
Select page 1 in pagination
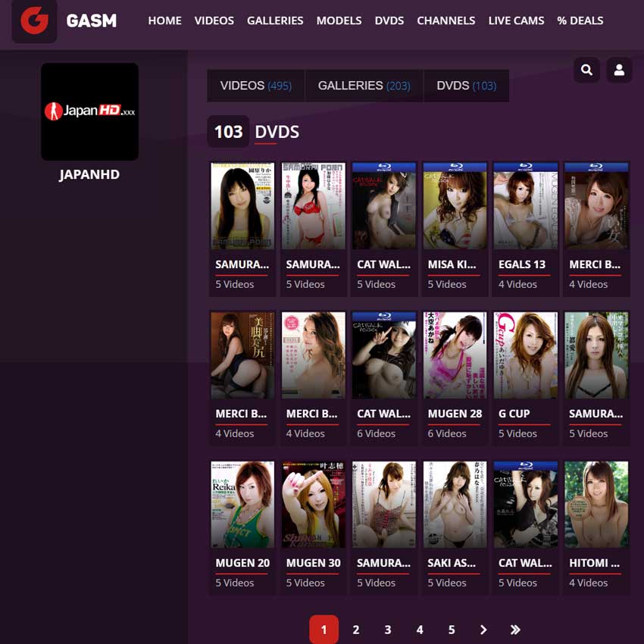(324, 629)
